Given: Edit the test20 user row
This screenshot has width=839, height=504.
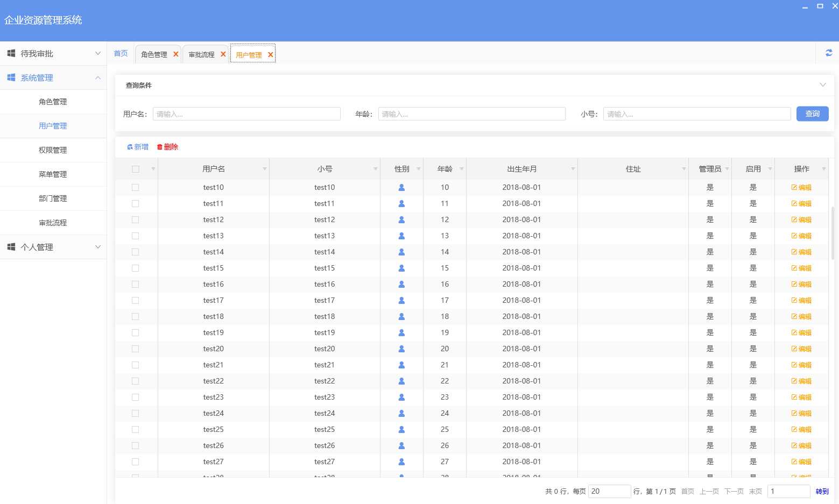Looking at the screenshot, I should pos(801,349).
